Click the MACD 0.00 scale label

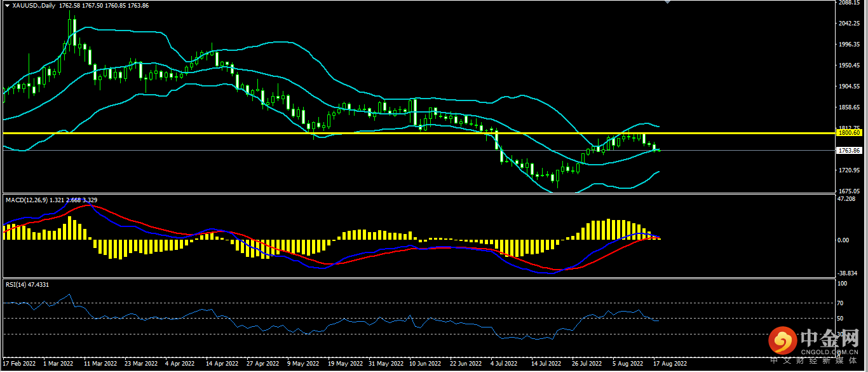point(844,240)
